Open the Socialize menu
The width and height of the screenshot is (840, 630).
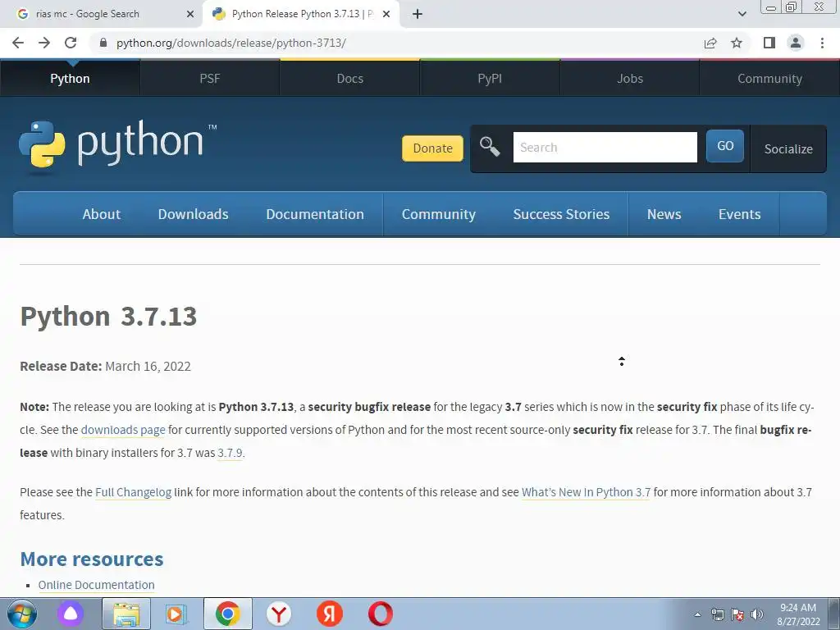tap(788, 149)
